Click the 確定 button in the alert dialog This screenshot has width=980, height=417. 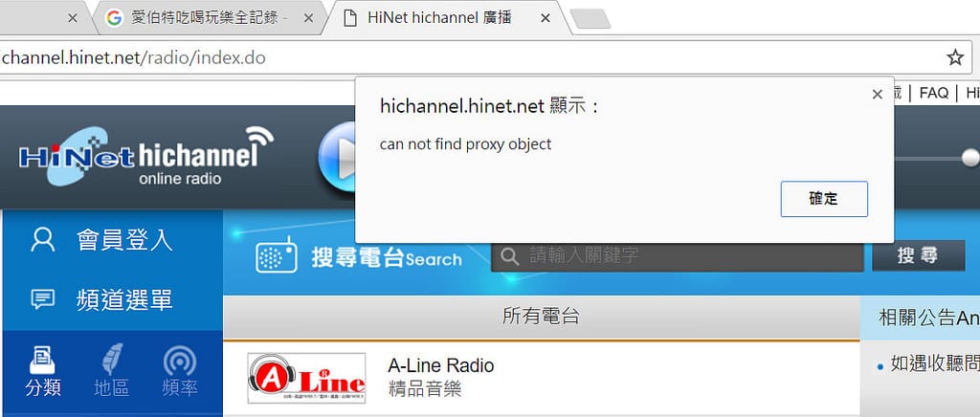(824, 199)
